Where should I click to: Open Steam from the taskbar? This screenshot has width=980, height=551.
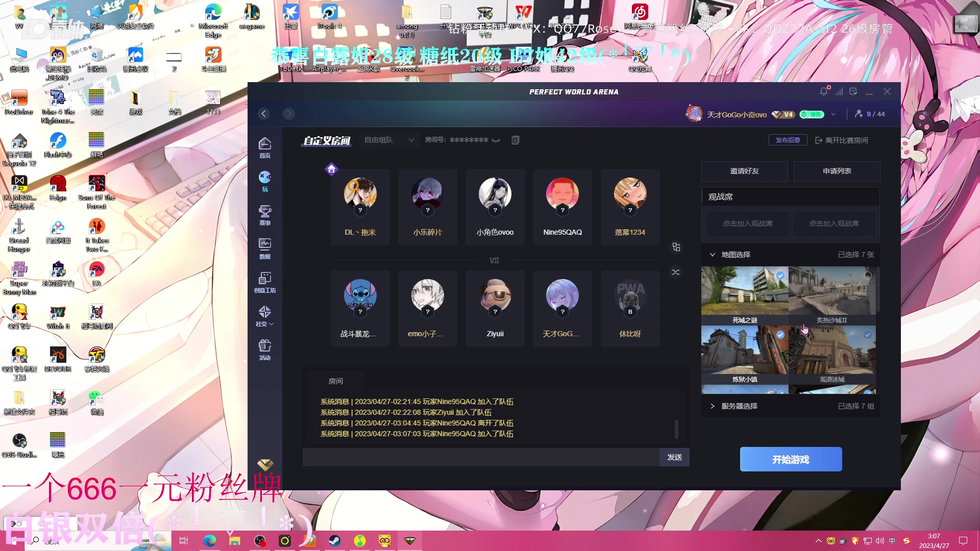pyautogui.click(x=335, y=541)
